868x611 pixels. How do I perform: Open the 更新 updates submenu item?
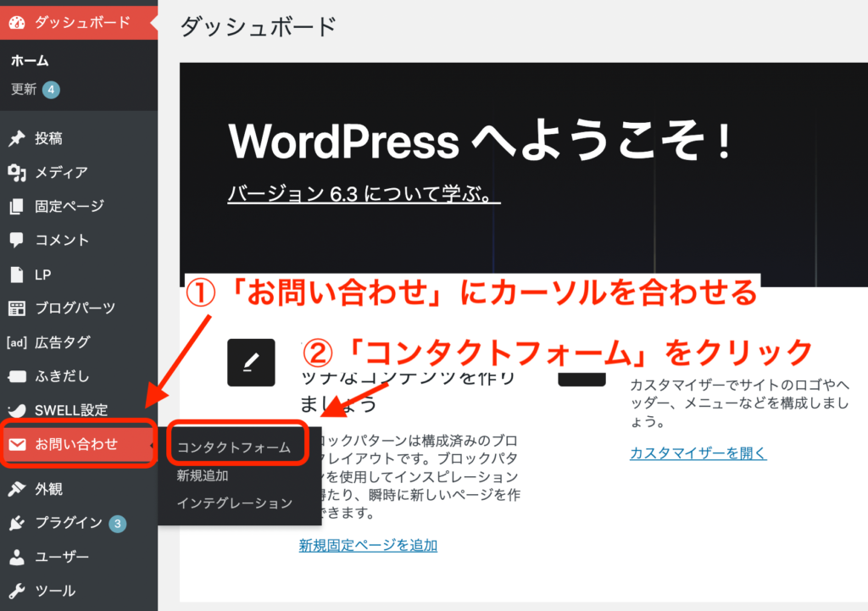pos(24,89)
